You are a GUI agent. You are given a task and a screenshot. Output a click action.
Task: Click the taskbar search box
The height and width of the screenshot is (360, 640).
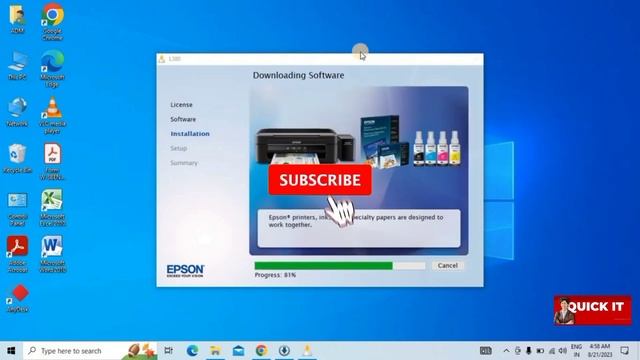coord(90,351)
